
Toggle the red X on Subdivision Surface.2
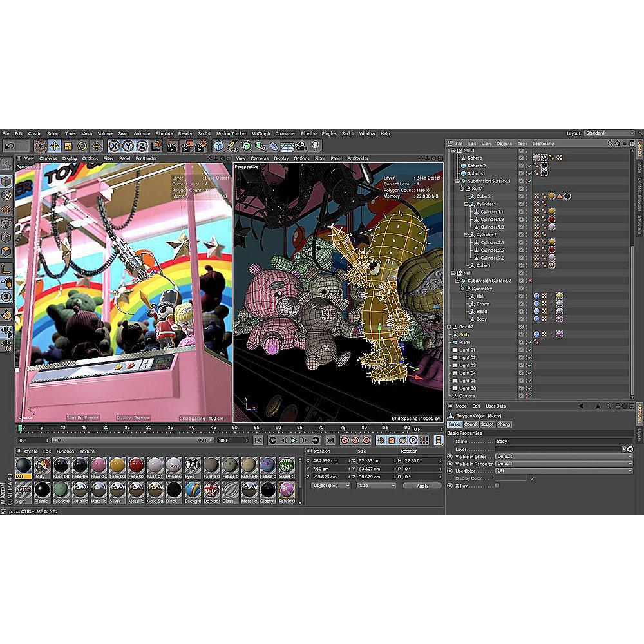click(x=529, y=281)
